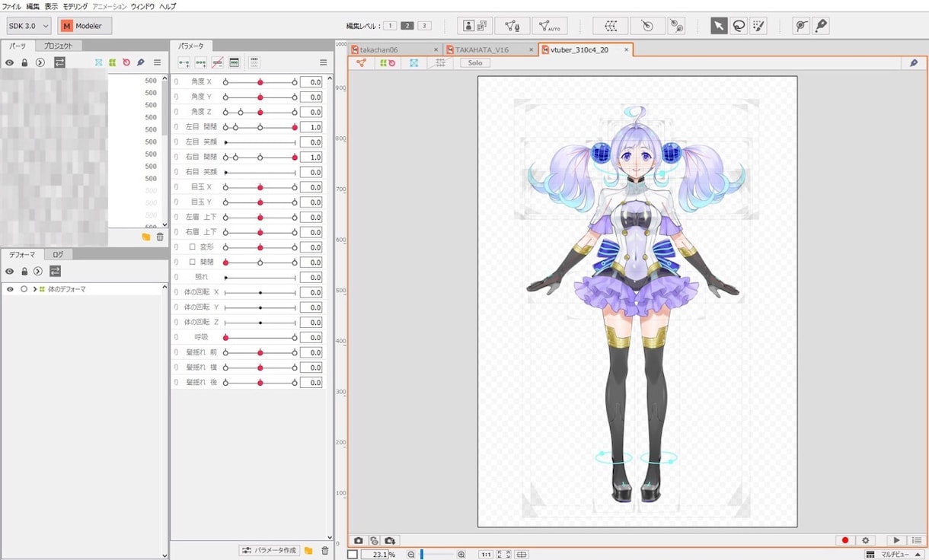Run the automatic mesh generator (AUTO)
Screen dimensions: 929x560
pos(550,26)
